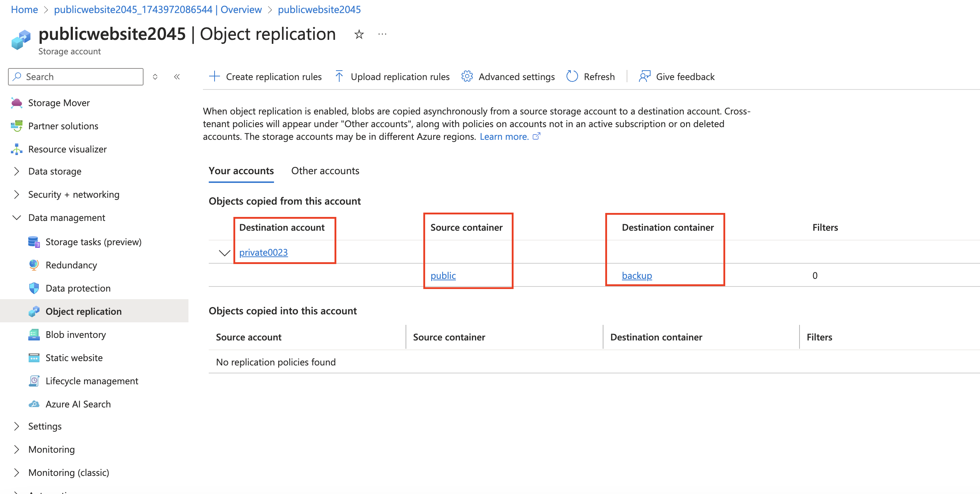Expand the Security + networking section
This screenshot has width=980, height=494.
click(17, 195)
